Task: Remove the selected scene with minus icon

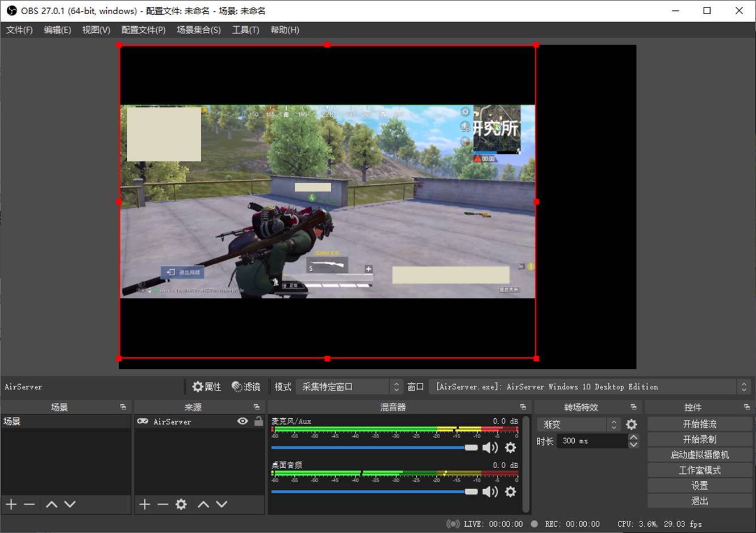Action: tap(30, 504)
